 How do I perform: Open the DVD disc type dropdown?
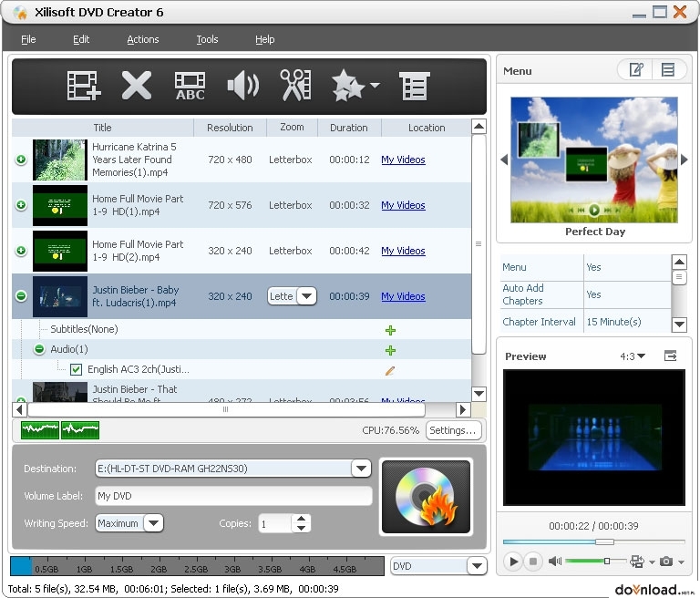point(477,566)
